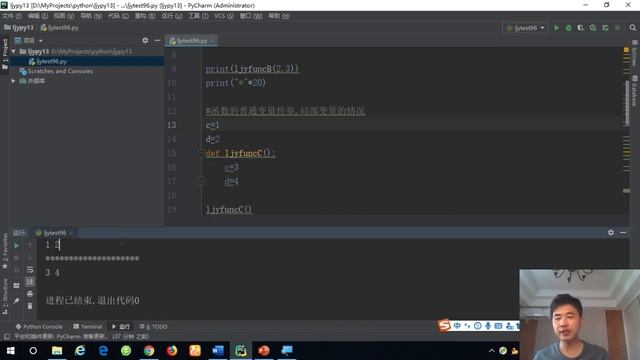640x360 pixels.
Task: Open Project panel settings gear
Action: coord(145,40)
